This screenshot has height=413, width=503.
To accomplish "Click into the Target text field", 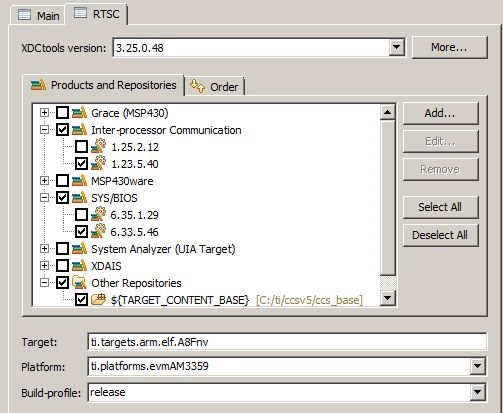I will coord(287,342).
